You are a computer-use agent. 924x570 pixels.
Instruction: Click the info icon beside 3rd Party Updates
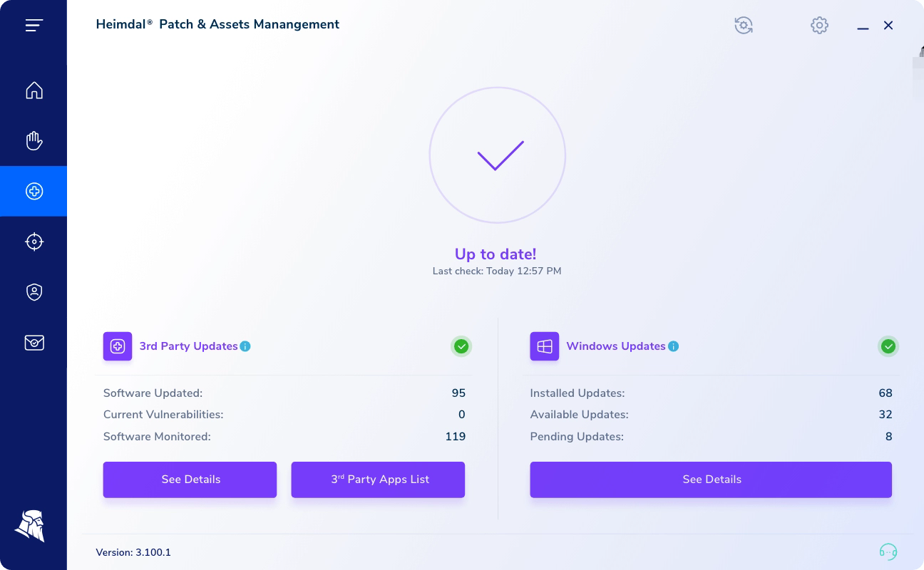[245, 346]
